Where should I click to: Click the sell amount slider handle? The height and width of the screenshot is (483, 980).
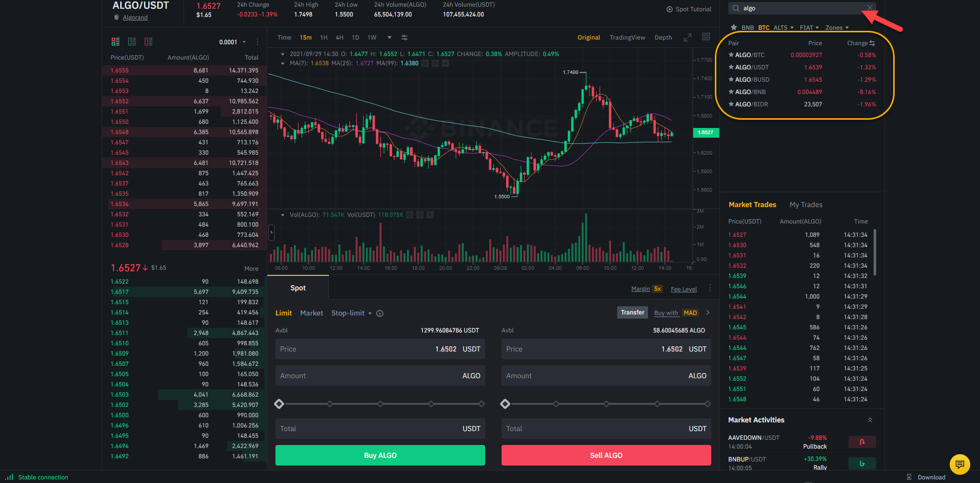(x=505, y=404)
